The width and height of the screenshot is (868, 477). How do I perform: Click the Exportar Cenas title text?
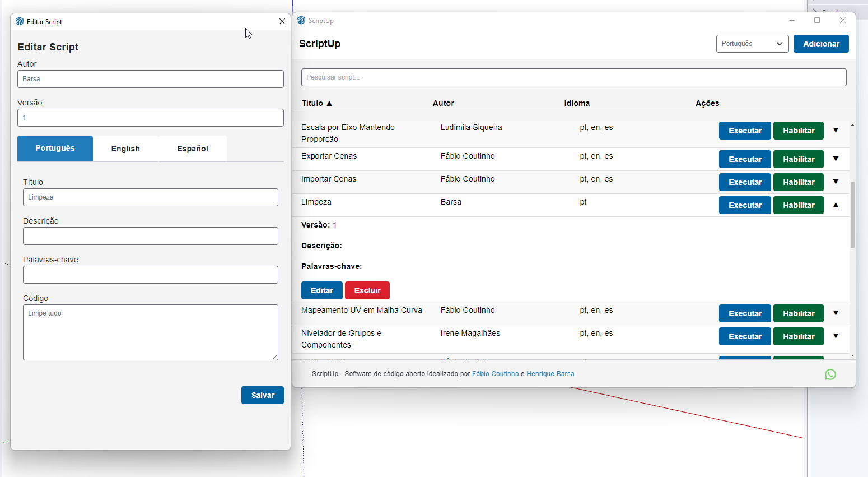[329, 156]
